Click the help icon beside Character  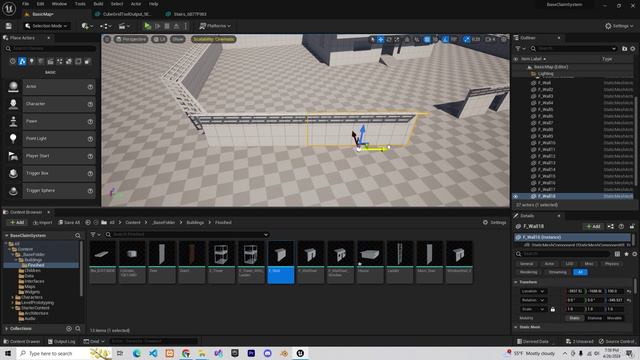click(x=90, y=104)
